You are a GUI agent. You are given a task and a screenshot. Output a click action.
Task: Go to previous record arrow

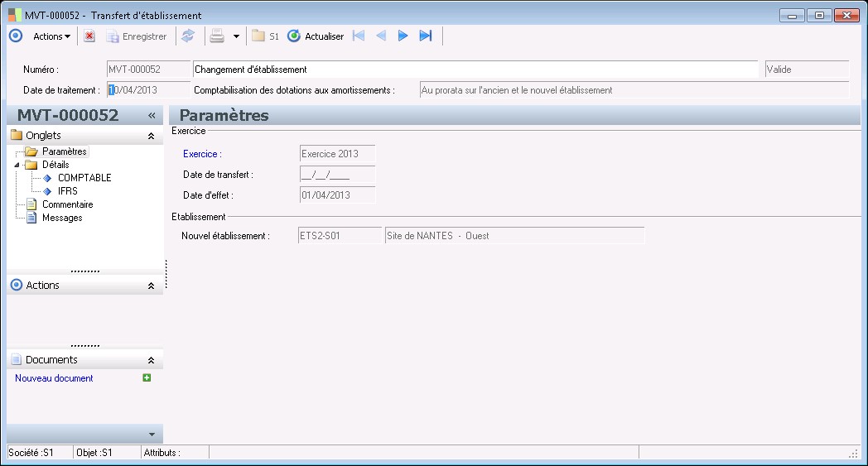(381, 36)
